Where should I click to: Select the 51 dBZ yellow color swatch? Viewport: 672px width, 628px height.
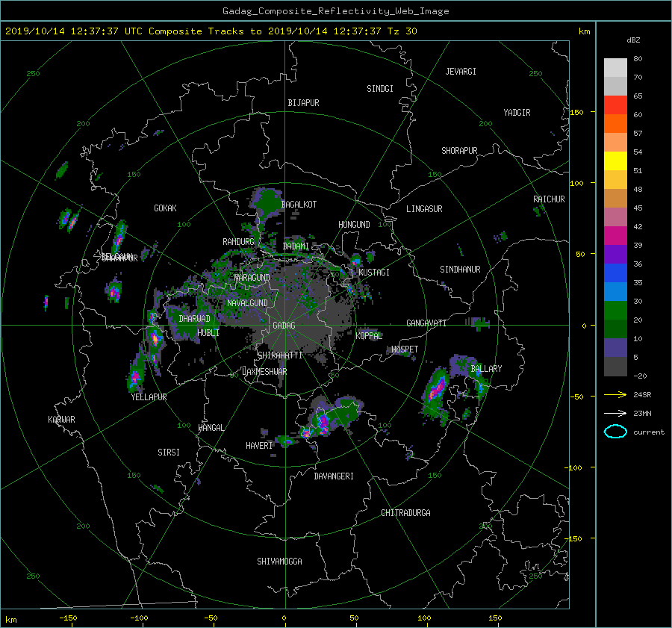click(x=615, y=161)
